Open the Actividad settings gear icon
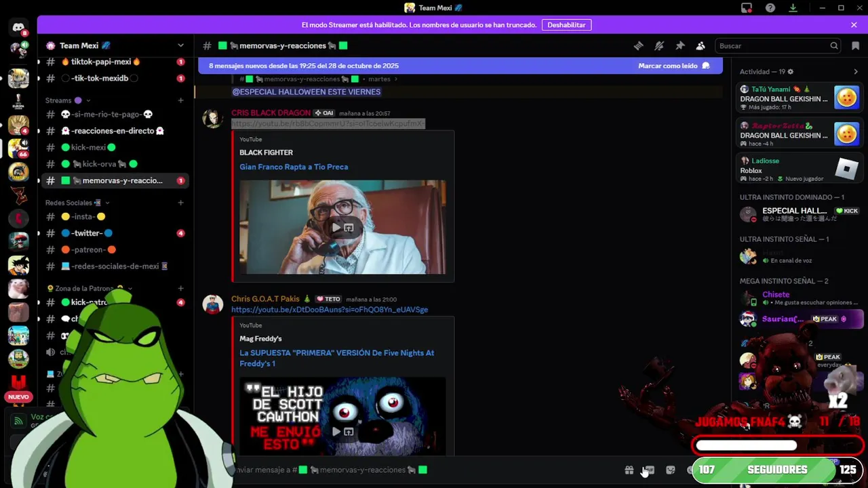868x488 pixels. pyautogui.click(x=790, y=71)
